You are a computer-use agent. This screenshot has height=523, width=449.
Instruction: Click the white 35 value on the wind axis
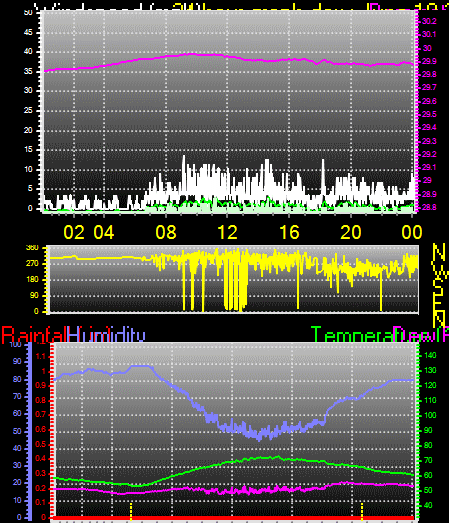(x=28, y=71)
